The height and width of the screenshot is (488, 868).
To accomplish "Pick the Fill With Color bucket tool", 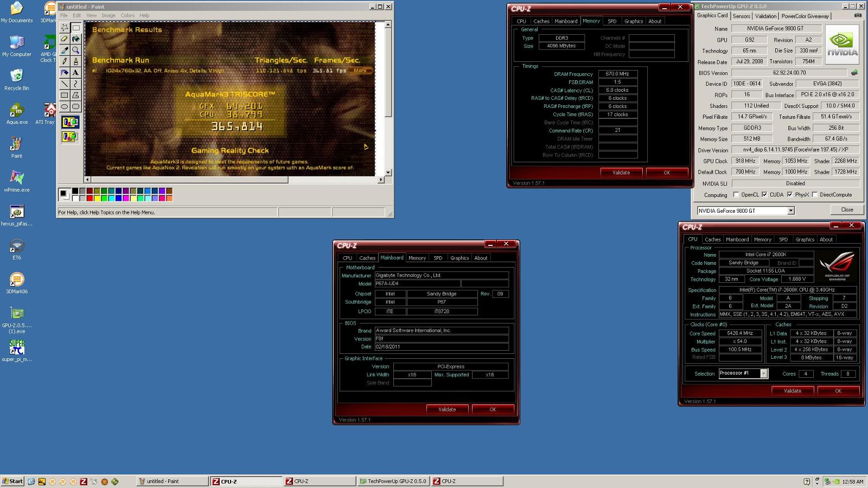I will click(x=76, y=39).
